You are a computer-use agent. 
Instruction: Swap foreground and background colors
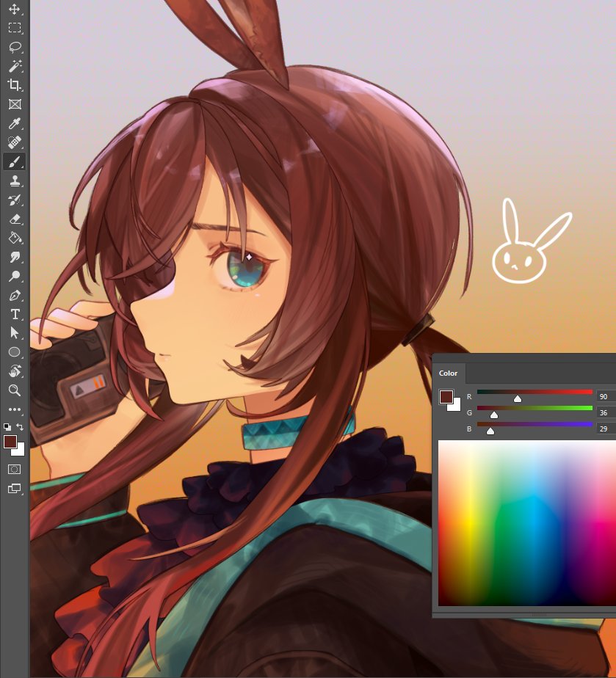[x=20, y=427]
